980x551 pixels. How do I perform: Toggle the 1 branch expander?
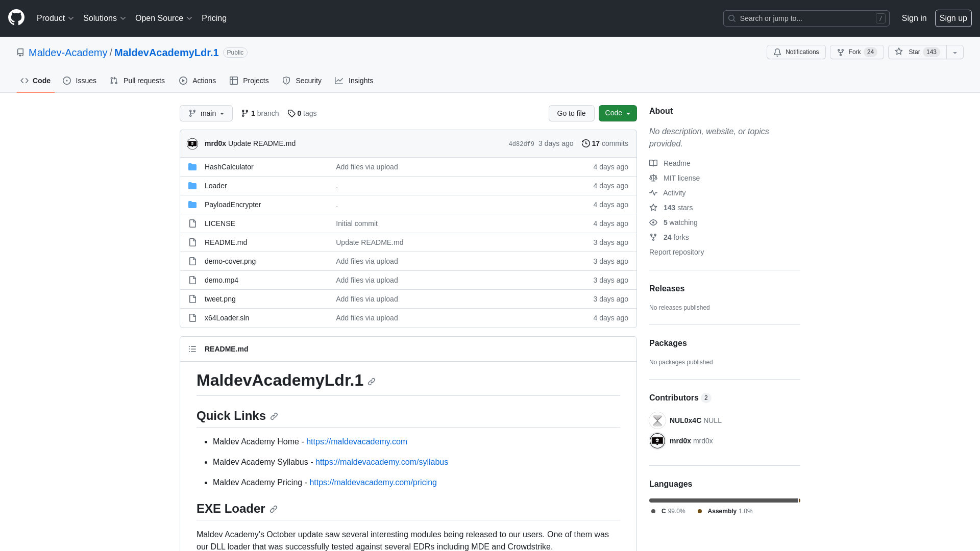(260, 113)
